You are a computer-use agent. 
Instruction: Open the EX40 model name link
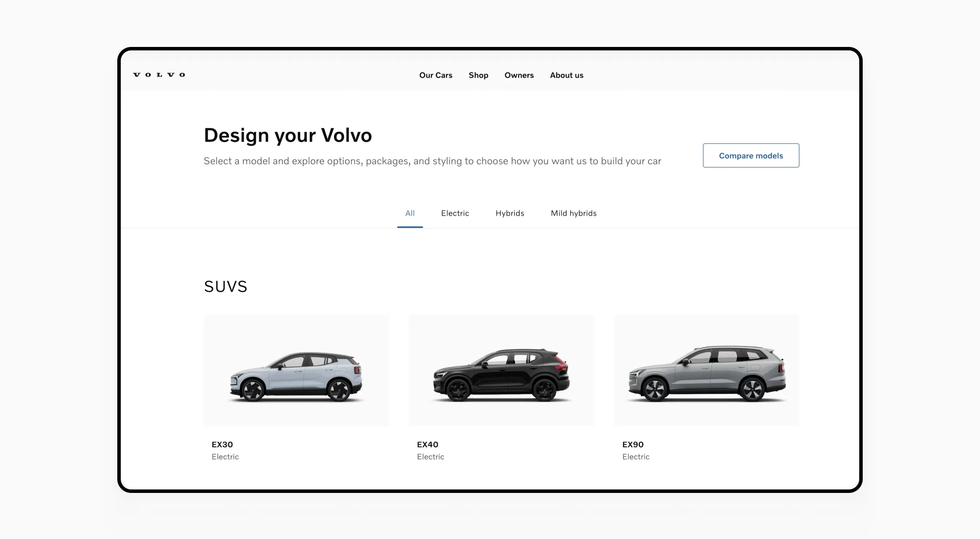point(427,444)
